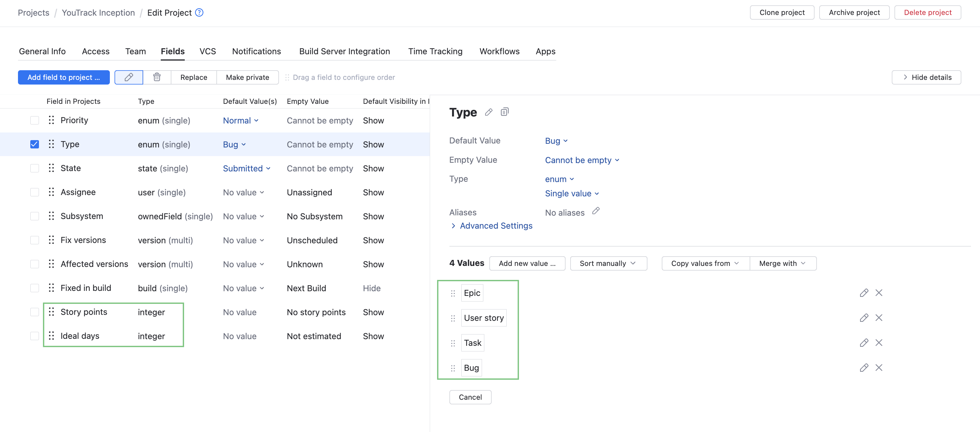The width and height of the screenshot is (980, 432).
Task: Edit aliases using the pencil icon near No aliases
Action: tap(596, 211)
